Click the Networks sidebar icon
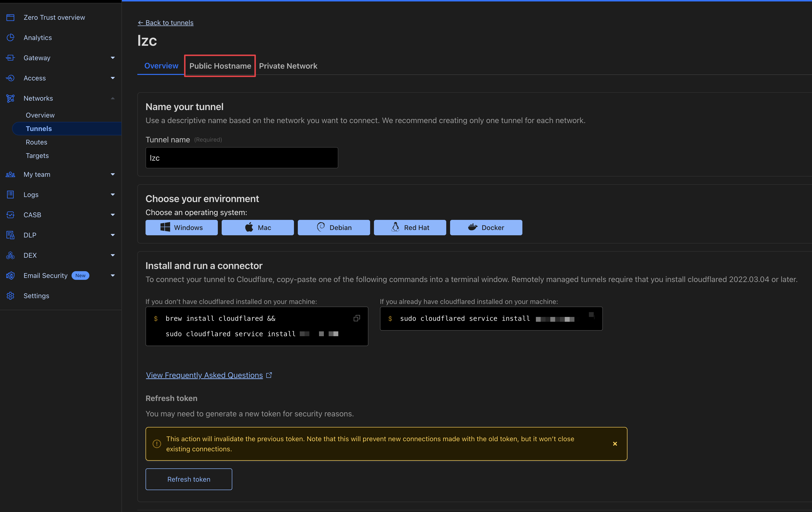The width and height of the screenshot is (812, 512). pos(10,98)
